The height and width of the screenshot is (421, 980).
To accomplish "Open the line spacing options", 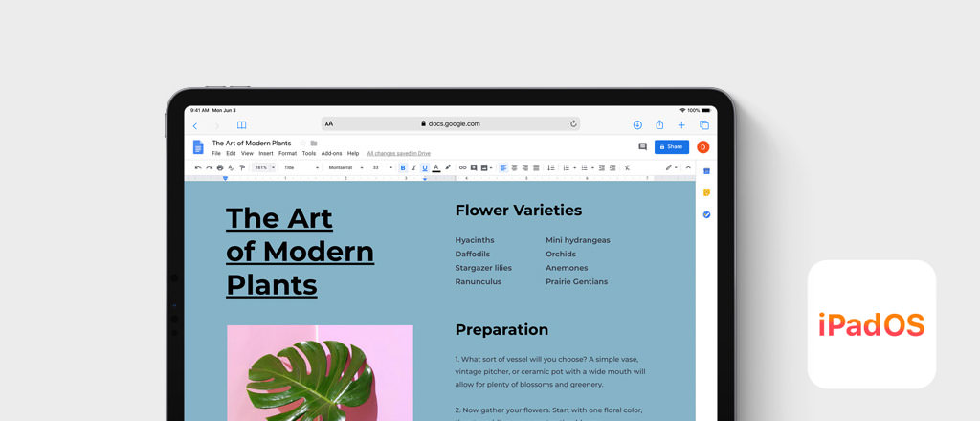I will coord(550,167).
